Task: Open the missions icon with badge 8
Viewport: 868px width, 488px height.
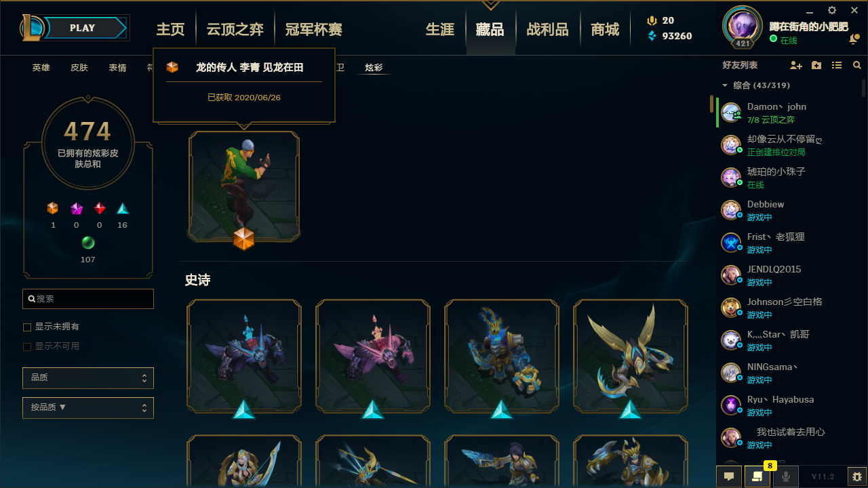Action: pos(757,476)
